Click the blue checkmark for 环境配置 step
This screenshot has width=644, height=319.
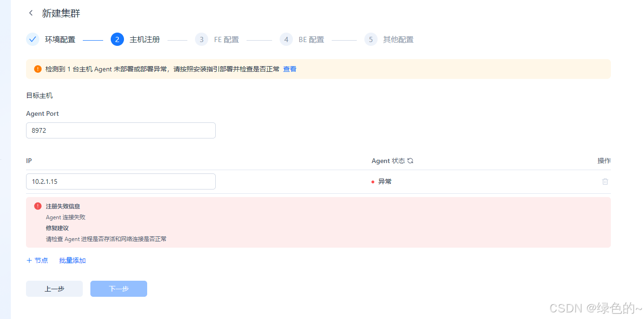(32, 39)
